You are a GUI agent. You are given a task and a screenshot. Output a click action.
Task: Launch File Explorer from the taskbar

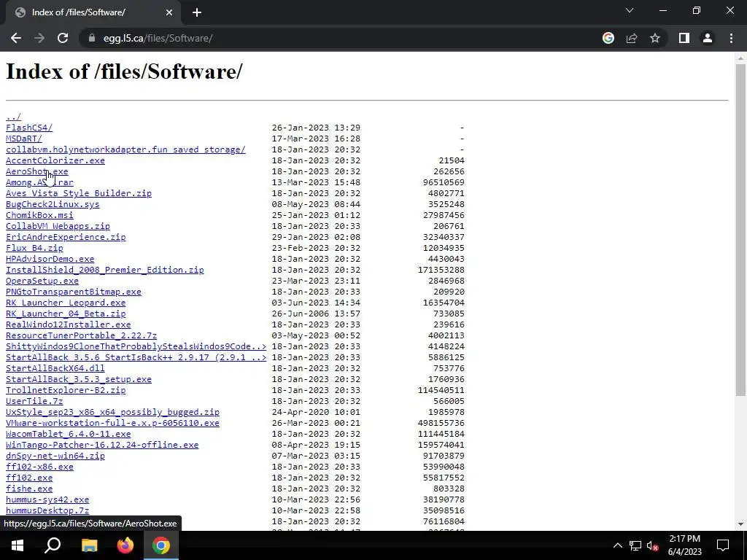(x=89, y=545)
